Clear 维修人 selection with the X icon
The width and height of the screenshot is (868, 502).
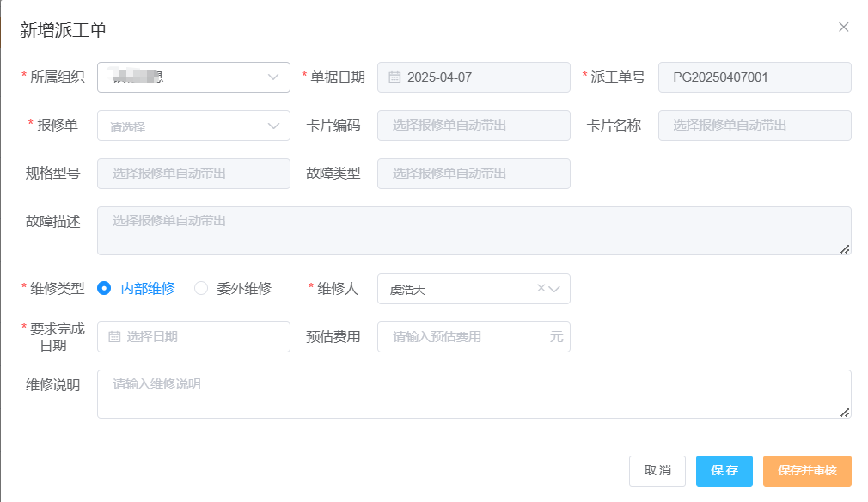click(x=541, y=289)
